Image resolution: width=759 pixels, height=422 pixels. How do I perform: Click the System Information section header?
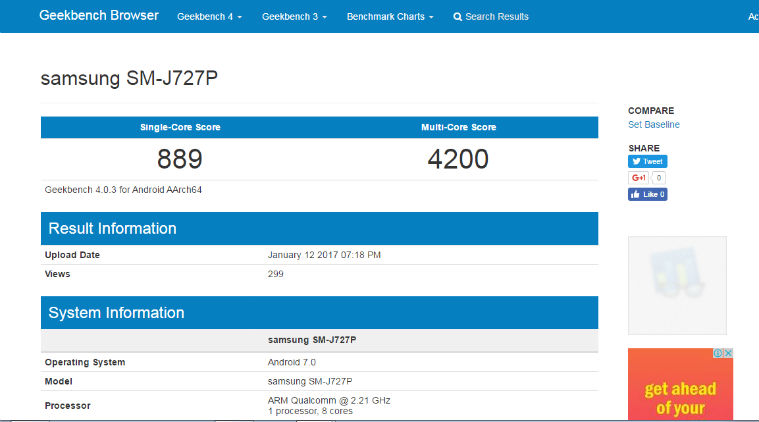click(x=319, y=313)
